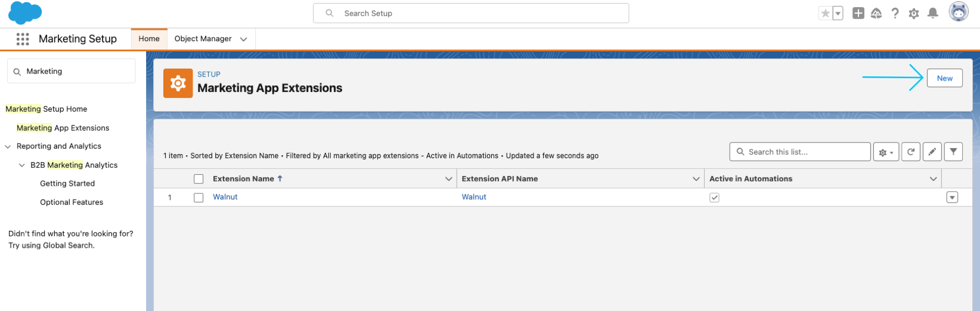This screenshot has width=980, height=311.
Task: Open the Notifications bell
Action: [933, 13]
